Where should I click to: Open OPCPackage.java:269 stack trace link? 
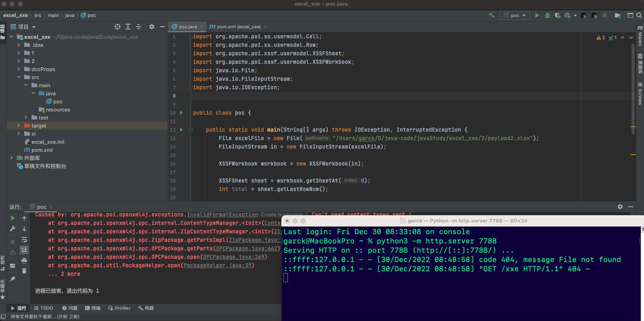point(233,257)
